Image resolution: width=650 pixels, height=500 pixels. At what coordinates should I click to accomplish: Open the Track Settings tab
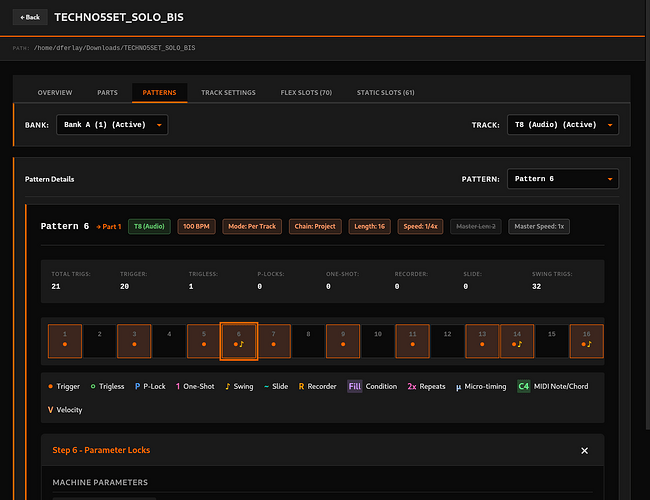[x=228, y=92]
